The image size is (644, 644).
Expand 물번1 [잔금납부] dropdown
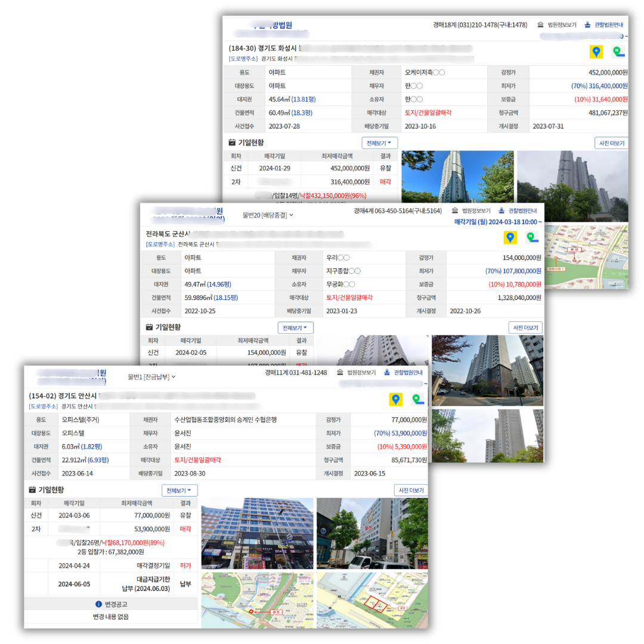click(x=151, y=377)
